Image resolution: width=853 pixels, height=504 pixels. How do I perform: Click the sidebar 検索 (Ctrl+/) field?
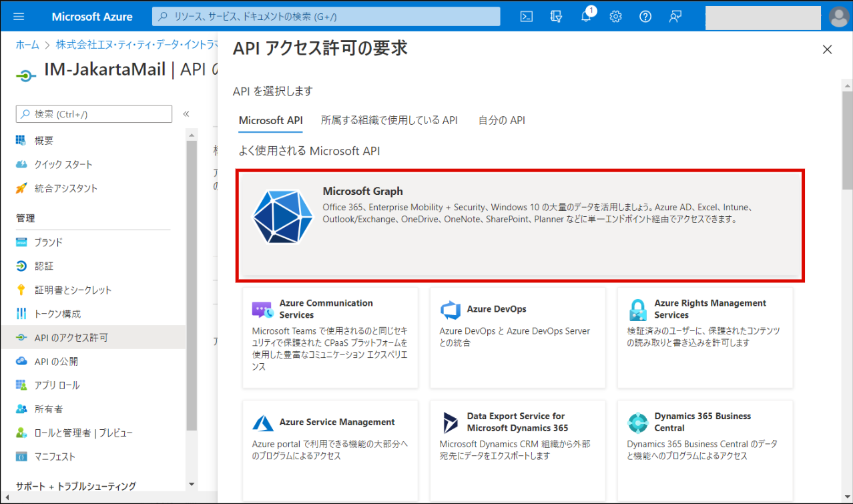pos(94,114)
